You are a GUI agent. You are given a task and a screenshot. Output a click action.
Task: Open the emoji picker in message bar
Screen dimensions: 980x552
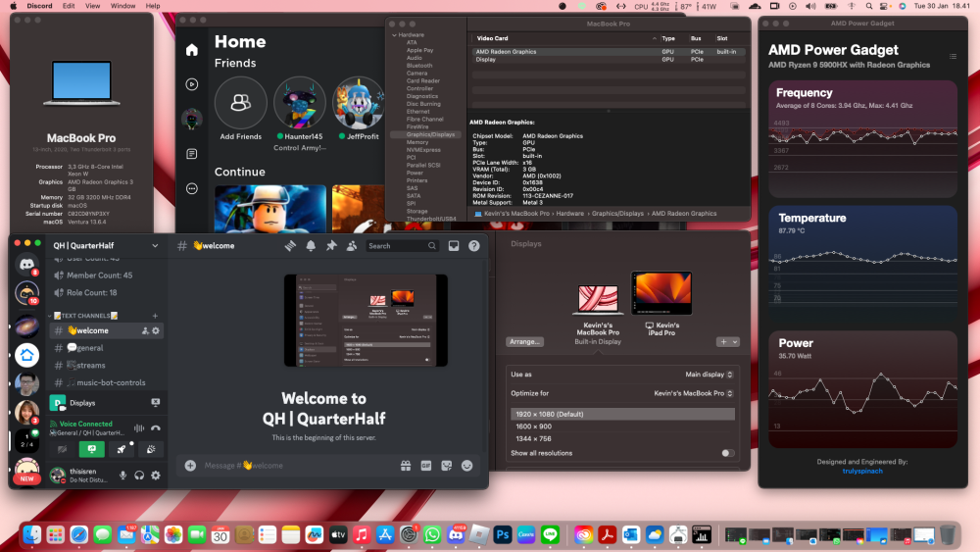466,465
